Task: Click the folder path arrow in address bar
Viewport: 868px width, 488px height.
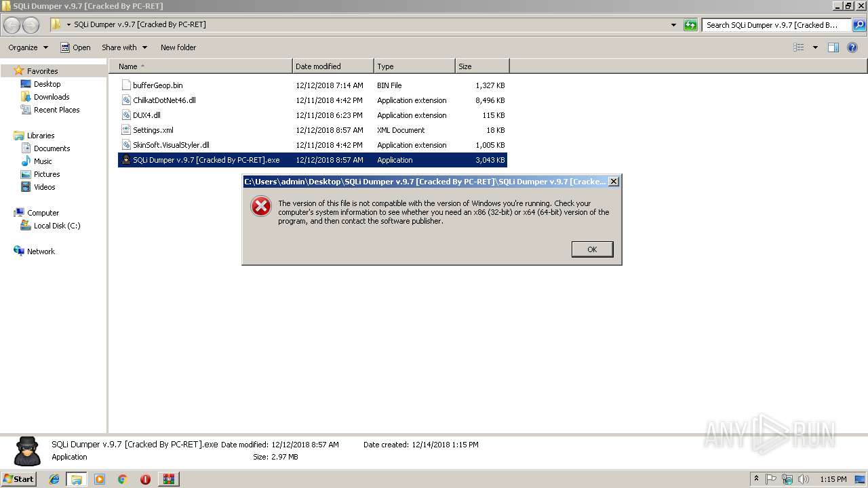Action: click(x=68, y=24)
